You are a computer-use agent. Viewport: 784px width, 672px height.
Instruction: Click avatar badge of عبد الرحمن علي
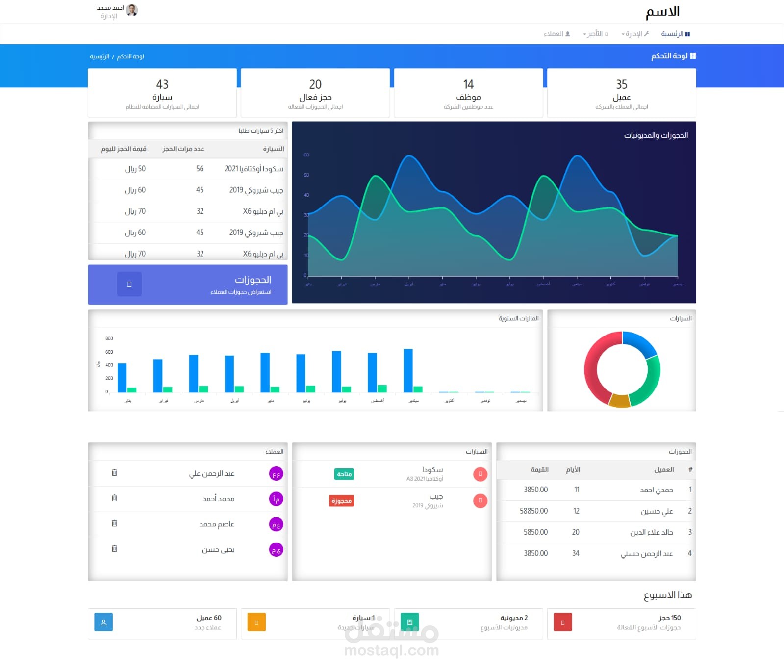(x=277, y=474)
